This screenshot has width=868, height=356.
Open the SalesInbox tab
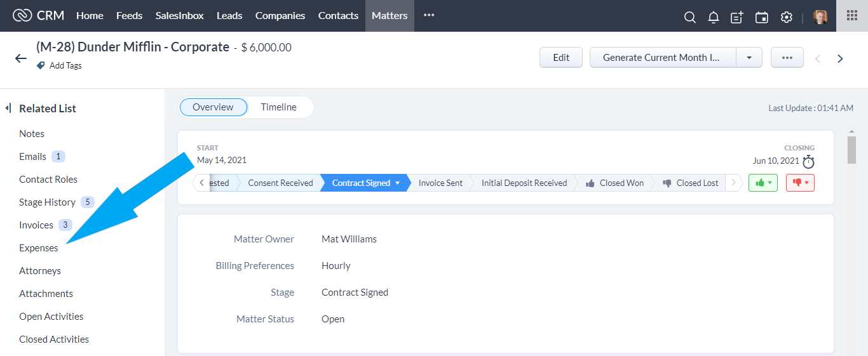pyautogui.click(x=179, y=15)
